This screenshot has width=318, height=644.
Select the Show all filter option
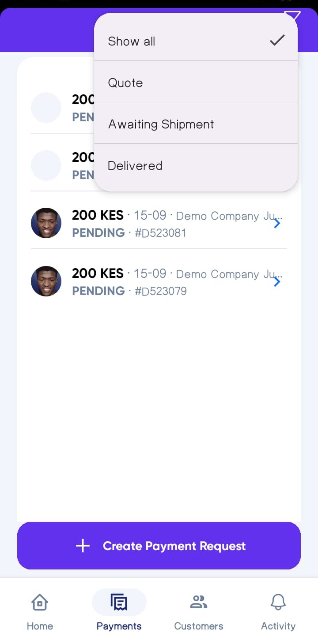132,41
